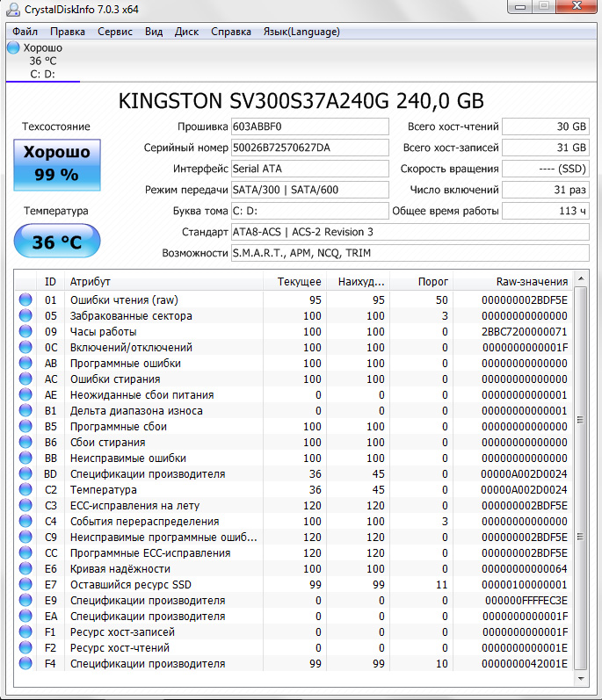This screenshot has height=700, width=602.
Task: Click the Серийный номер field
Action: (310, 148)
